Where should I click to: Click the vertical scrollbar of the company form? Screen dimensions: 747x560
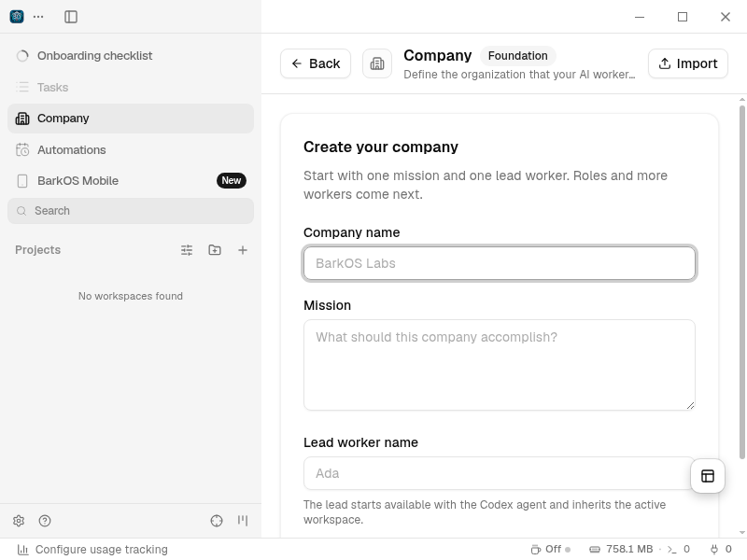(x=742, y=283)
